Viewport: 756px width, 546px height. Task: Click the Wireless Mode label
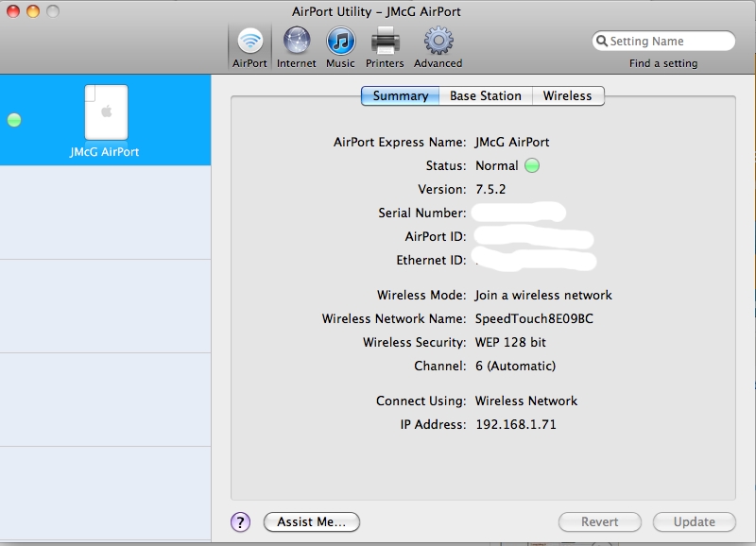click(421, 295)
